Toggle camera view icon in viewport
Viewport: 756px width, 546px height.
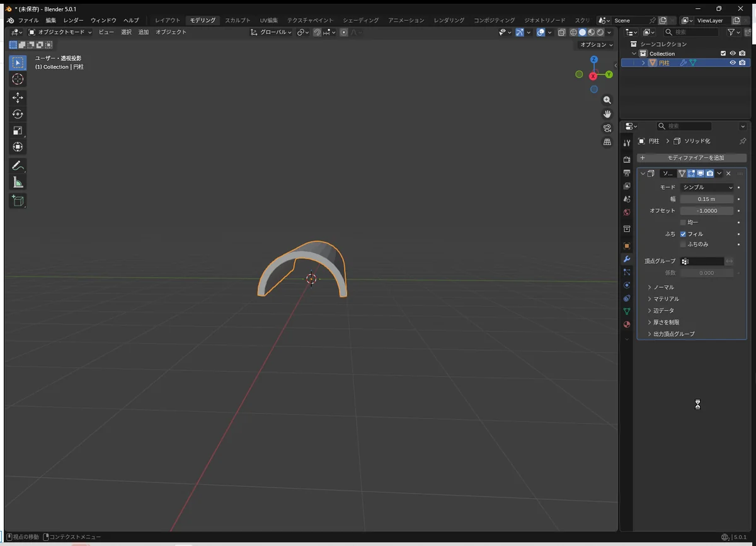click(607, 128)
